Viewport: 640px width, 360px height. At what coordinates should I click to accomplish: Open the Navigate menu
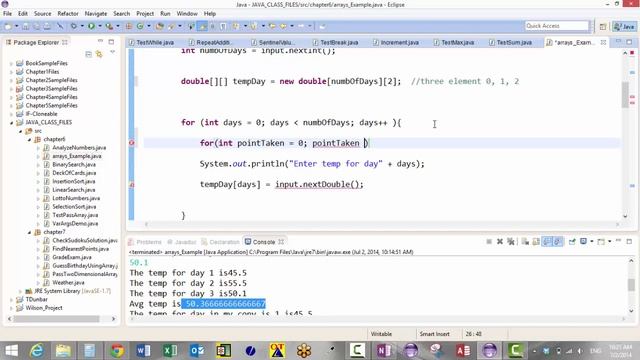click(x=96, y=13)
